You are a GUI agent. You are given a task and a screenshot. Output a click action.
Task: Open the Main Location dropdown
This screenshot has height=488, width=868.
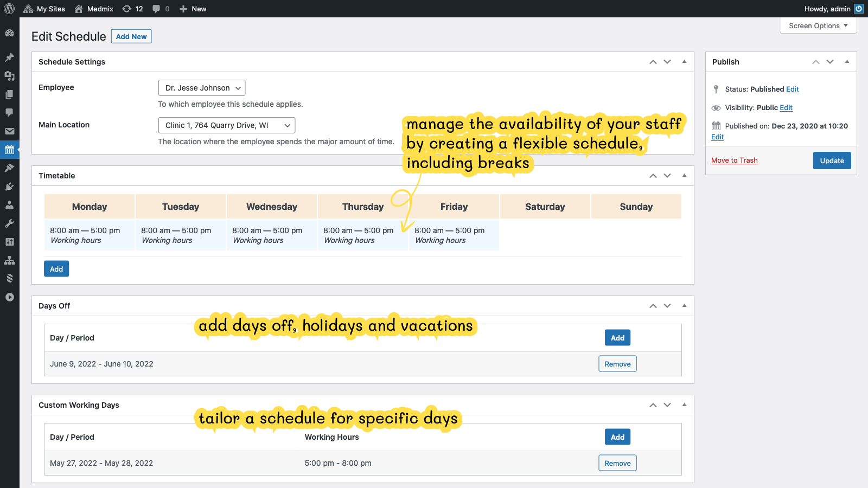(227, 125)
